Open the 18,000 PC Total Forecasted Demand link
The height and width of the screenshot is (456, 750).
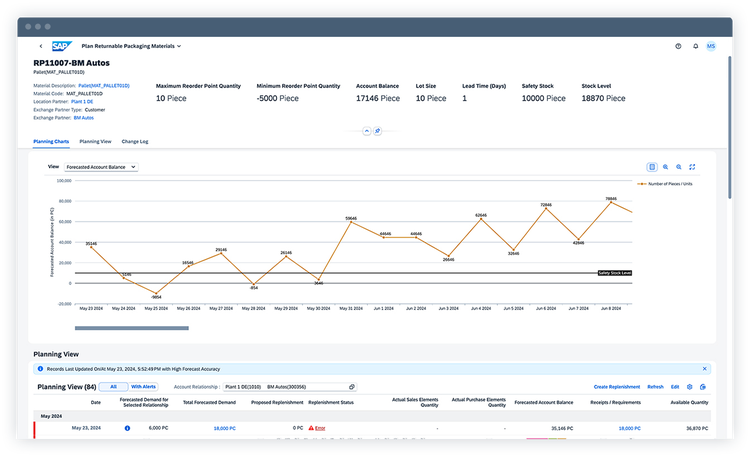(224, 428)
